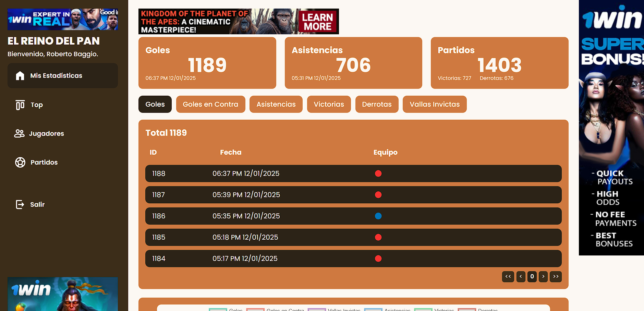Toggle the Goles legend box in chart
The width and height of the screenshot is (644, 311).
pos(218,309)
